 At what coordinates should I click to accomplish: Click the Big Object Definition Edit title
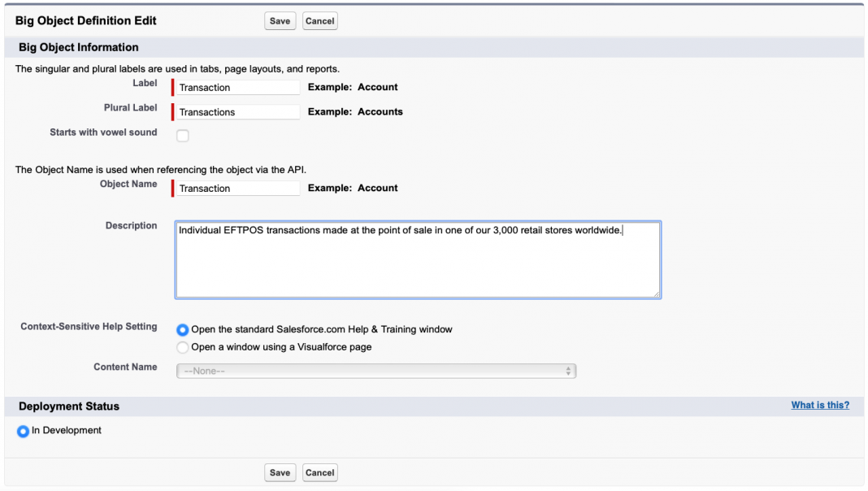(x=86, y=20)
